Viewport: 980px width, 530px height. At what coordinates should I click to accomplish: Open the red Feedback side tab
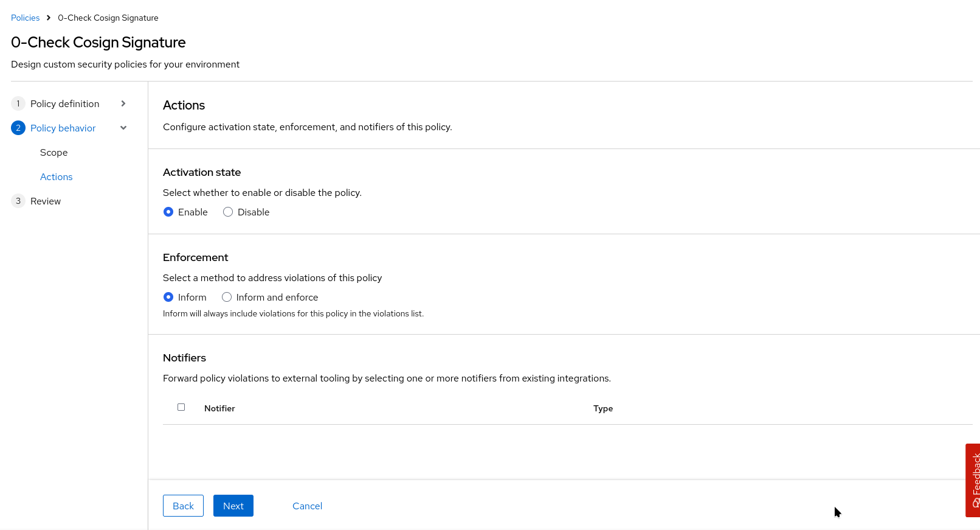coord(973,480)
